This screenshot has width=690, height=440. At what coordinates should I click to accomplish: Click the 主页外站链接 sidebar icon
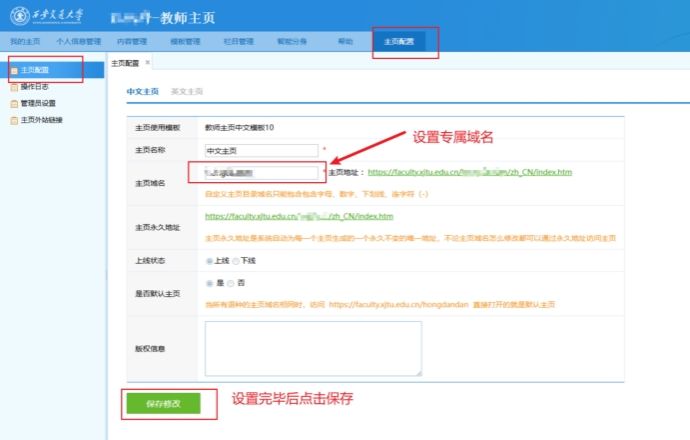[x=13, y=120]
